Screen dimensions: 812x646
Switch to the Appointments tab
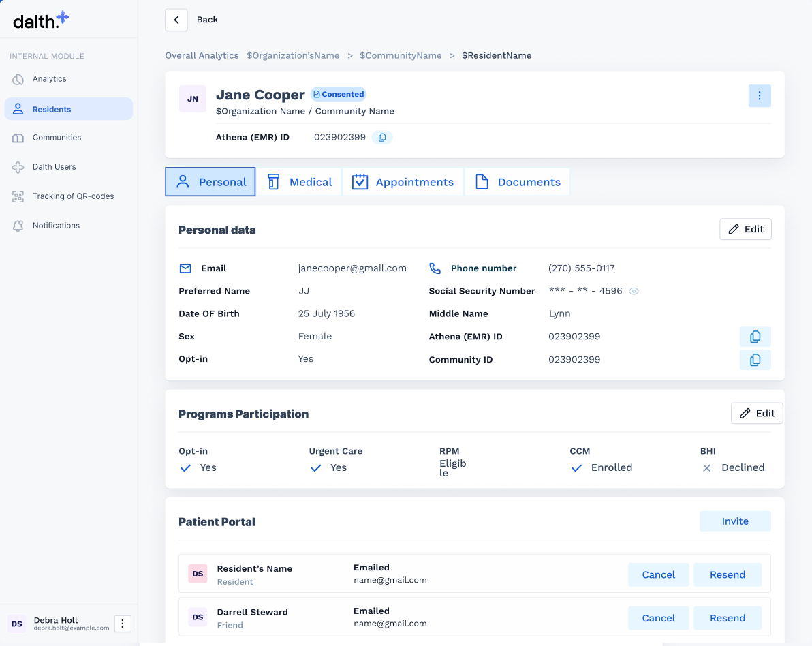point(403,182)
